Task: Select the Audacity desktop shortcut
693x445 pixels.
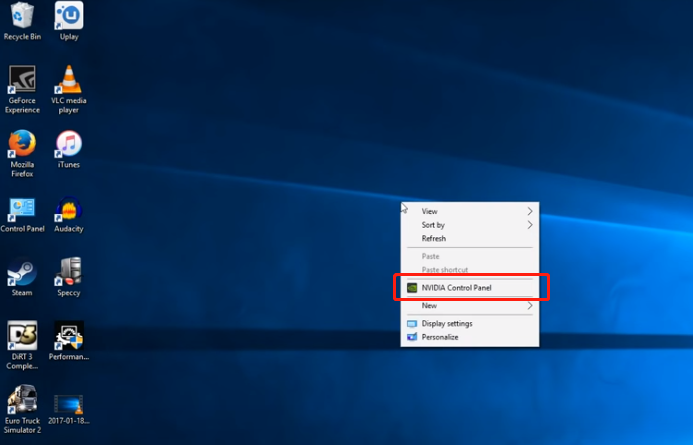Action: click(x=69, y=214)
